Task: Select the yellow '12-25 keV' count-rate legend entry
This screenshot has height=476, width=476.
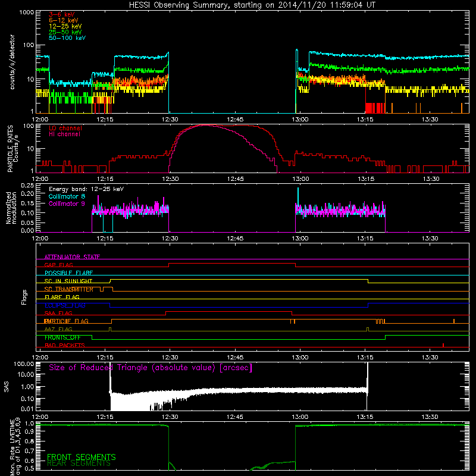Action: tap(65, 26)
